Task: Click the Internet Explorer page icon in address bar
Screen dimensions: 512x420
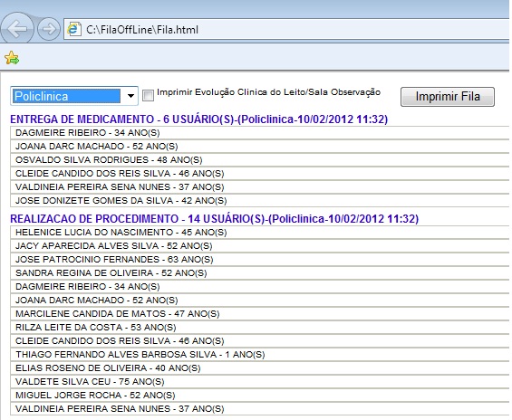Action: [x=74, y=29]
